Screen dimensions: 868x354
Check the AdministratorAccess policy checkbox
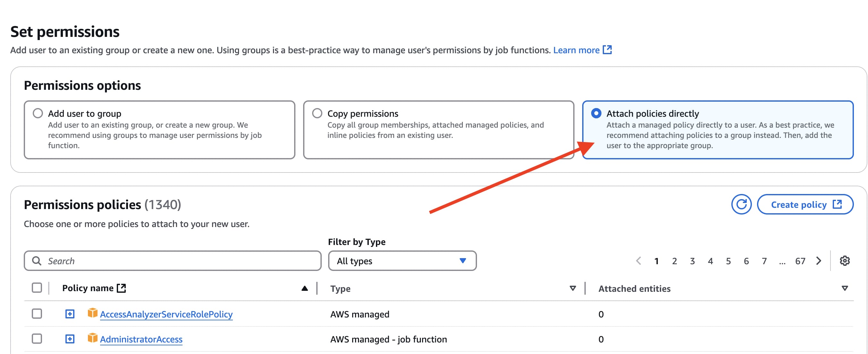[37, 339]
